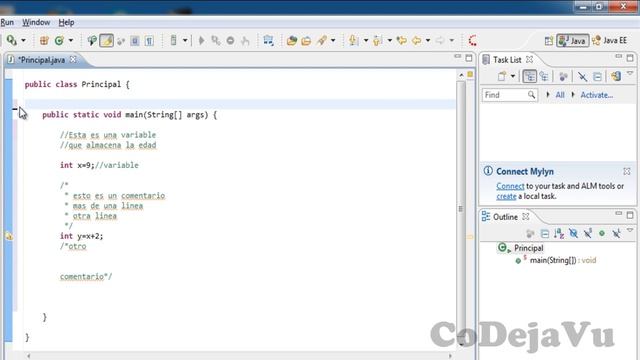Click the Back navigation yellow arrow
Screen dimensions: 640x360
click(x=417, y=40)
